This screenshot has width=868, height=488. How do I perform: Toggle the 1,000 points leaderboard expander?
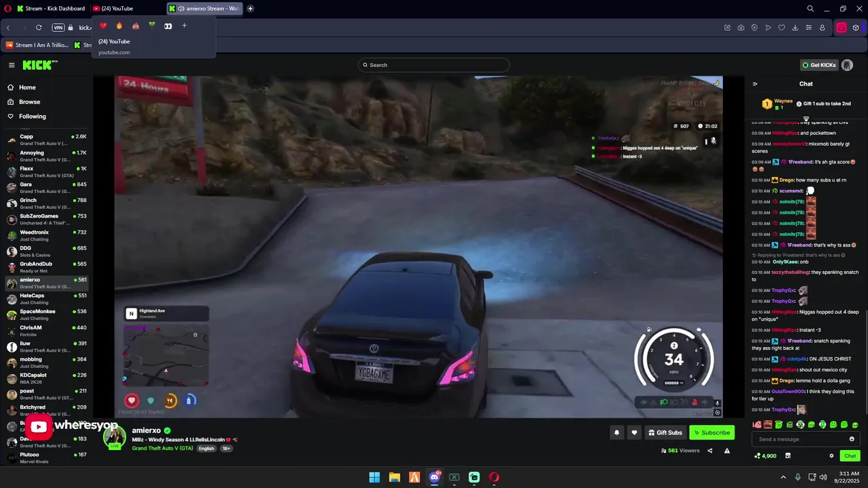pos(806,119)
